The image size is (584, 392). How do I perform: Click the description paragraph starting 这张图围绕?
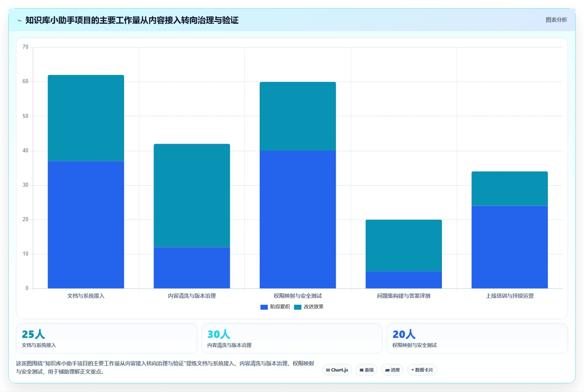[165, 367]
